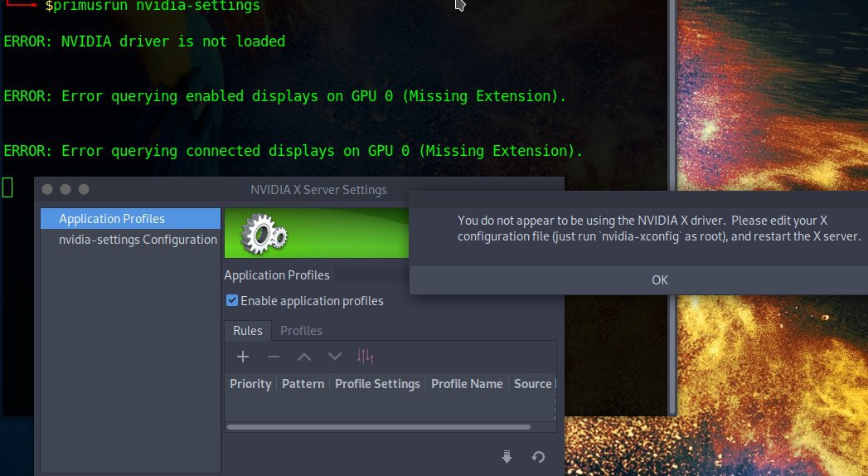Click the Profile Name column header
The width and height of the screenshot is (868, 476).
tap(467, 384)
